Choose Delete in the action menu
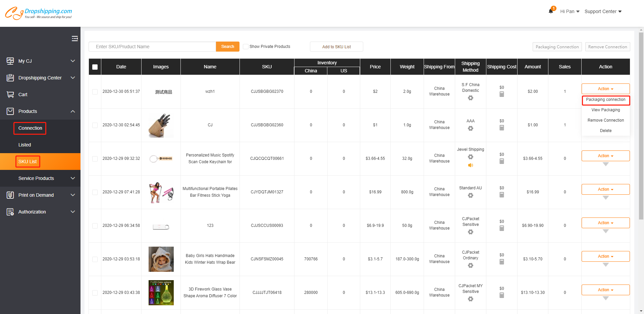This screenshot has width=644, height=314. coord(605,131)
